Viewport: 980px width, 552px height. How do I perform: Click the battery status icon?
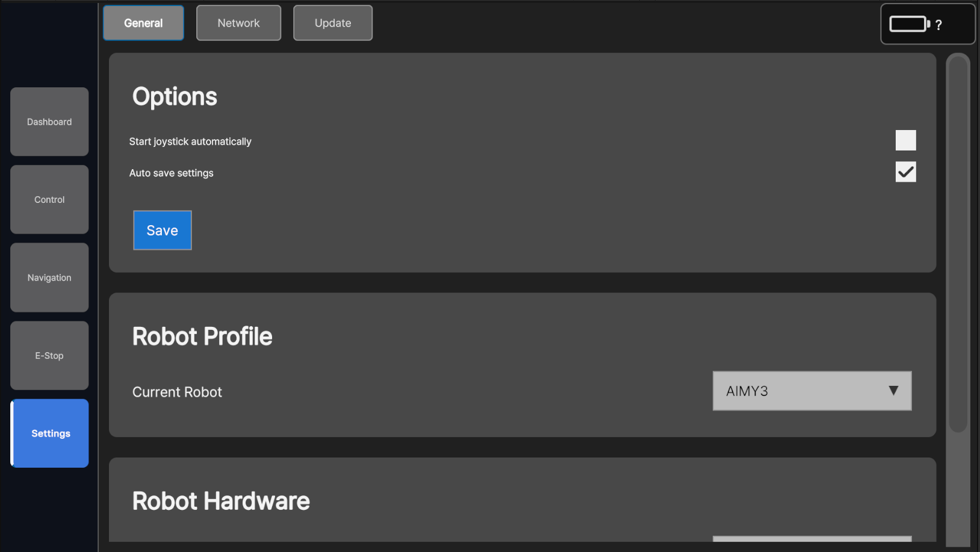coord(909,24)
